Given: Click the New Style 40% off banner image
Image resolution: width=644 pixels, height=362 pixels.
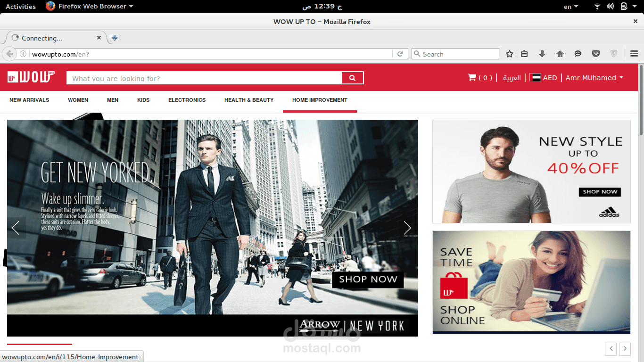Looking at the screenshot, I should tap(531, 172).
